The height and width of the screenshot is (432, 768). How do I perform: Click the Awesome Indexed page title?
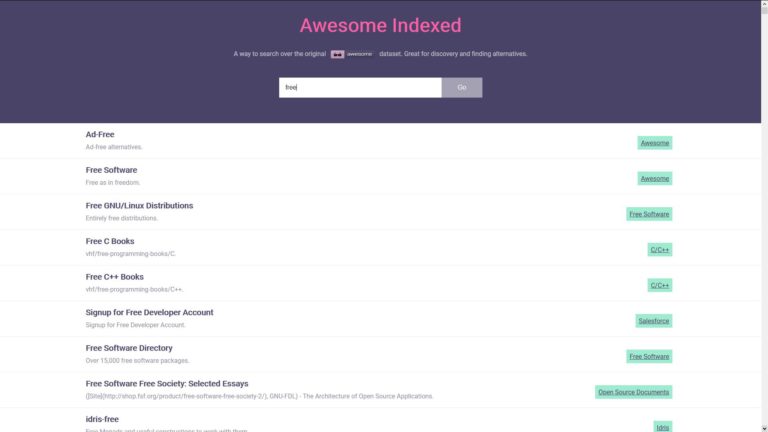click(380, 25)
